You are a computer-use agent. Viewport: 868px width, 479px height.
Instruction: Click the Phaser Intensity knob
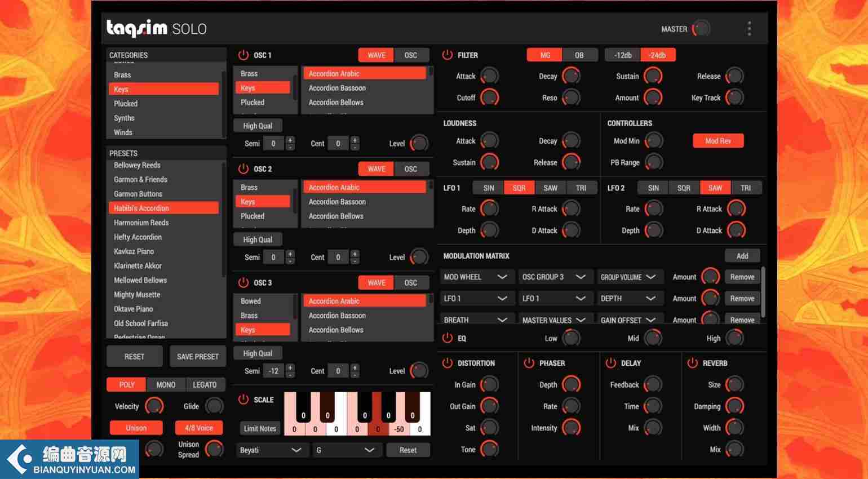571,428
